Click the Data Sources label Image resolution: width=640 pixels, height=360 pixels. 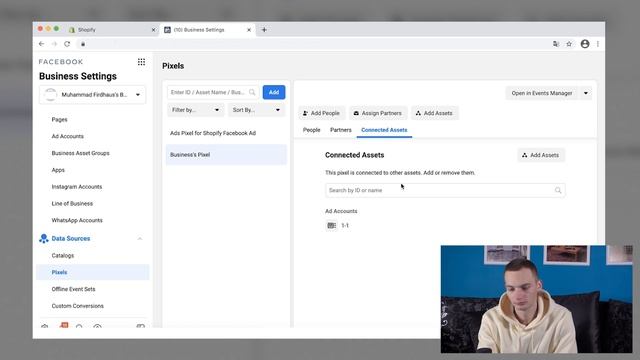[71, 238]
